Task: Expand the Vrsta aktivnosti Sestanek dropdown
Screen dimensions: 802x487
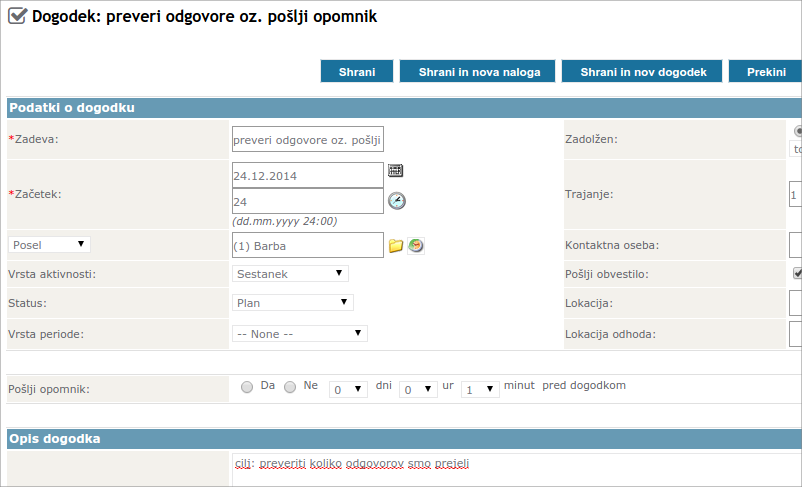Action: click(290, 273)
